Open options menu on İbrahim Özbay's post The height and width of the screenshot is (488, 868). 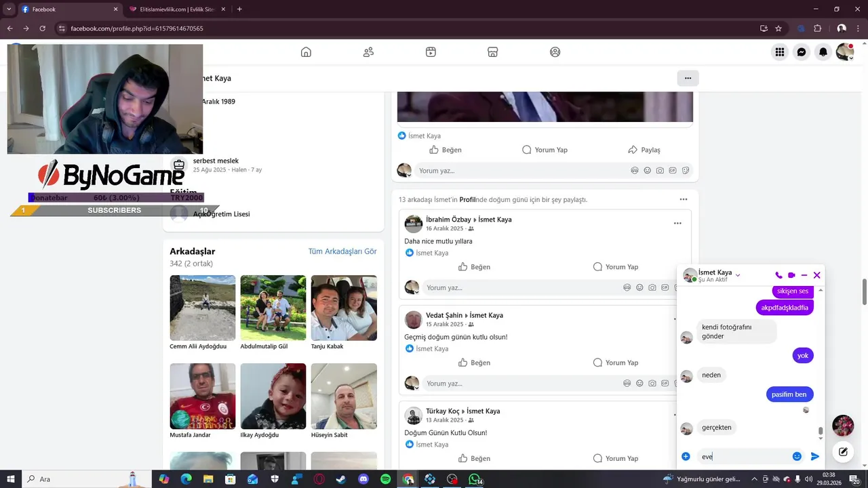[677, 223]
